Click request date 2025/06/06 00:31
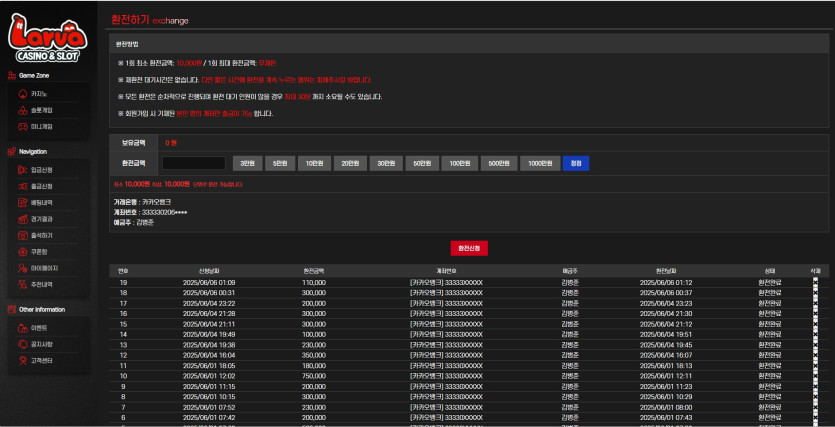 coord(209,293)
